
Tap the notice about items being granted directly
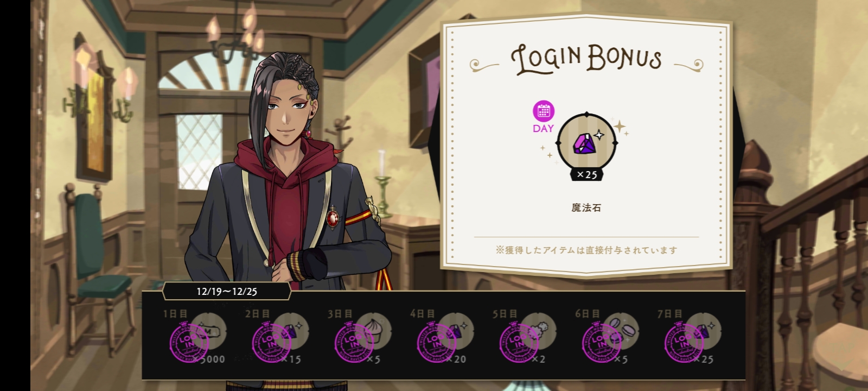586,250
